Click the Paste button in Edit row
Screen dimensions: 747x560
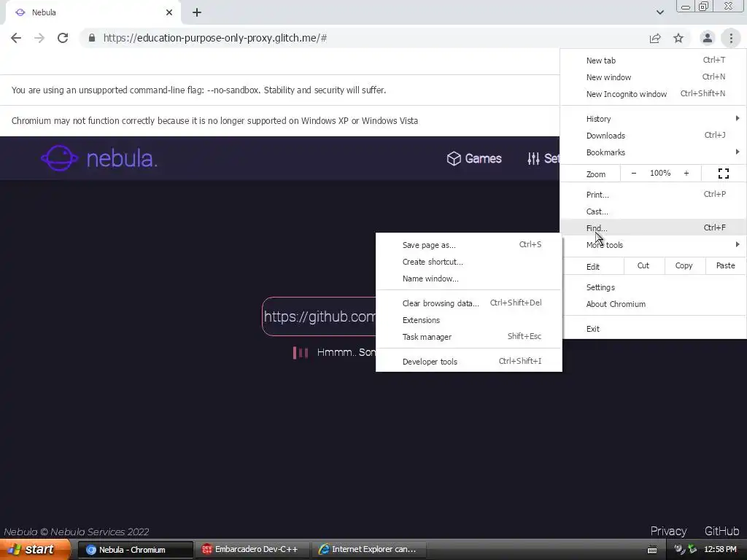[x=726, y=265]
